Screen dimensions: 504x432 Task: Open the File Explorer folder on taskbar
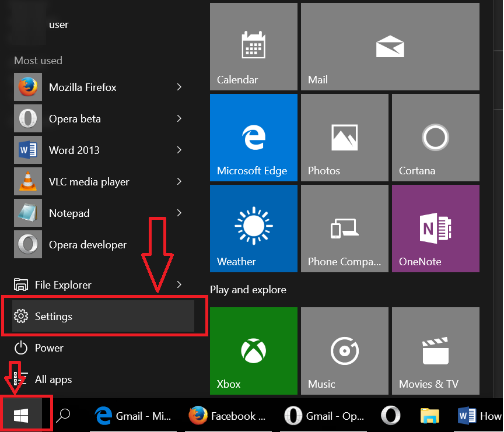[430, 416]
